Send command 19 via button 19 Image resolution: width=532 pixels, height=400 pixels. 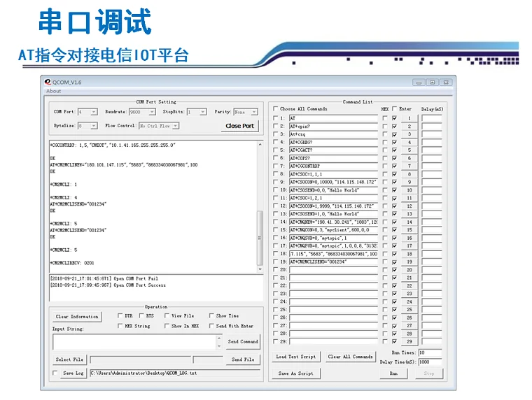point(409,262)
